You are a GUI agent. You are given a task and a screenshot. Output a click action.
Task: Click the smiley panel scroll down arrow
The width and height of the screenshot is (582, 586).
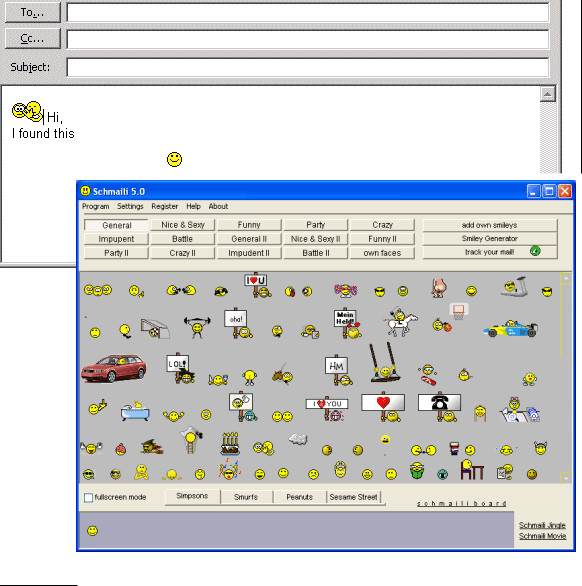566,478
